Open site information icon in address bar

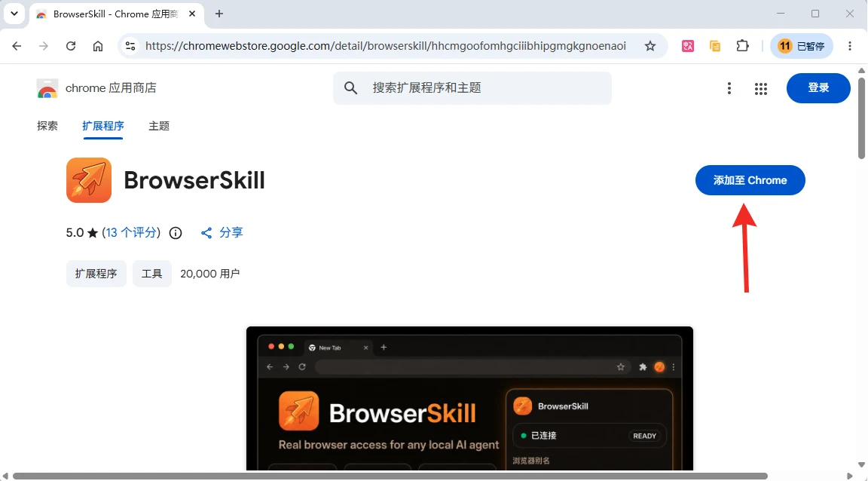pyautogui.click(x=130, y=46)
